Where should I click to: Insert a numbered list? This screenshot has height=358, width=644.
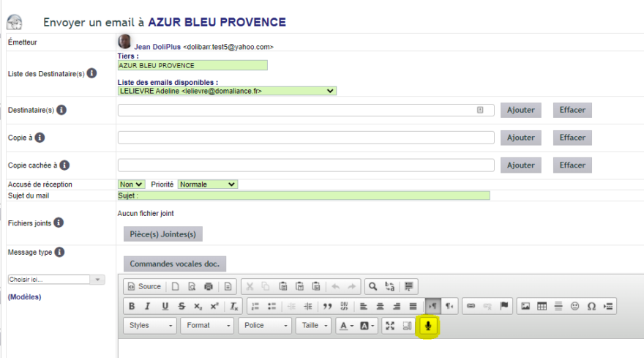pyautogui.click(x=255, y=306)
